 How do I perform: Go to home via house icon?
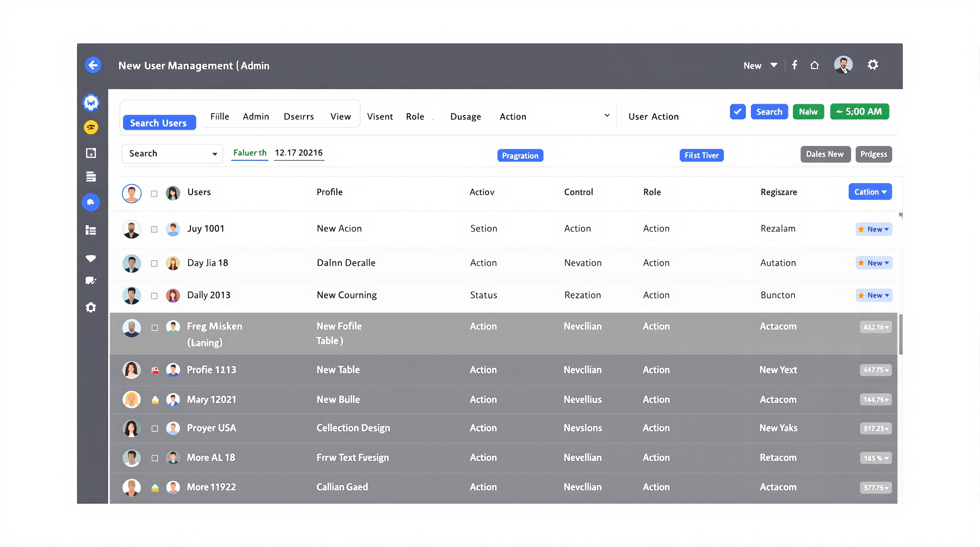[x=814, y=65]
